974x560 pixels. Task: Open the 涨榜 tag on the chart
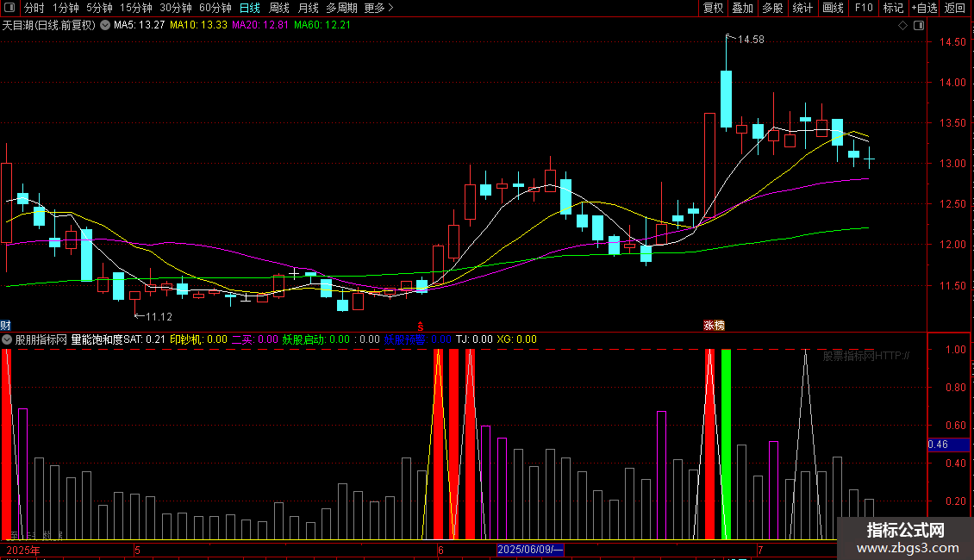(x=714, y=326)
